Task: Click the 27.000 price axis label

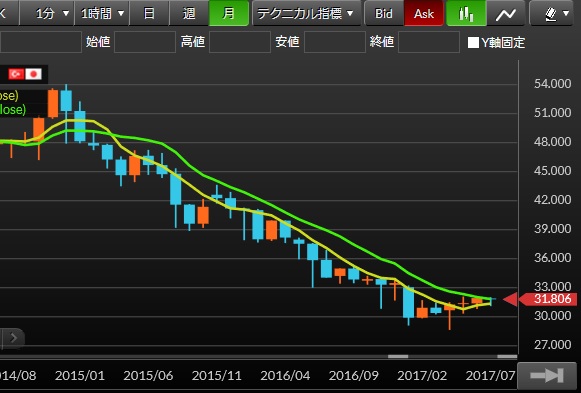Action: [x=552, y=345]
